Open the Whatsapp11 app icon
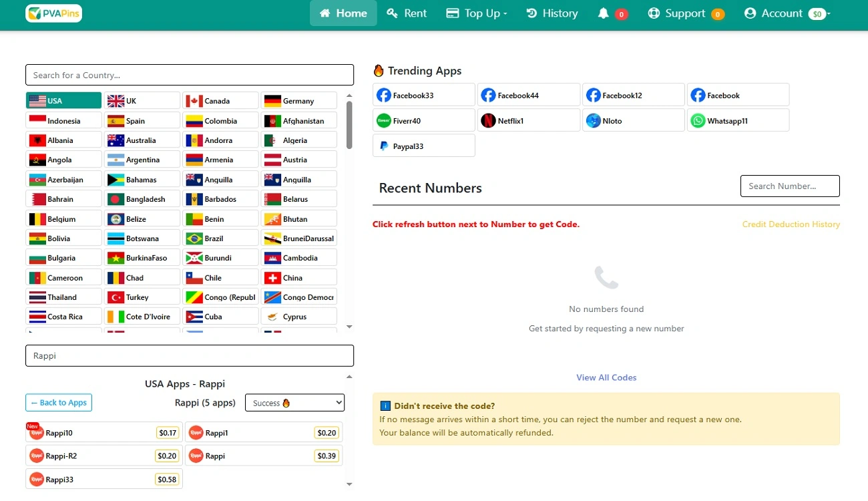The width and height of the screenshot is (868, 501). [x=698, y=121]
